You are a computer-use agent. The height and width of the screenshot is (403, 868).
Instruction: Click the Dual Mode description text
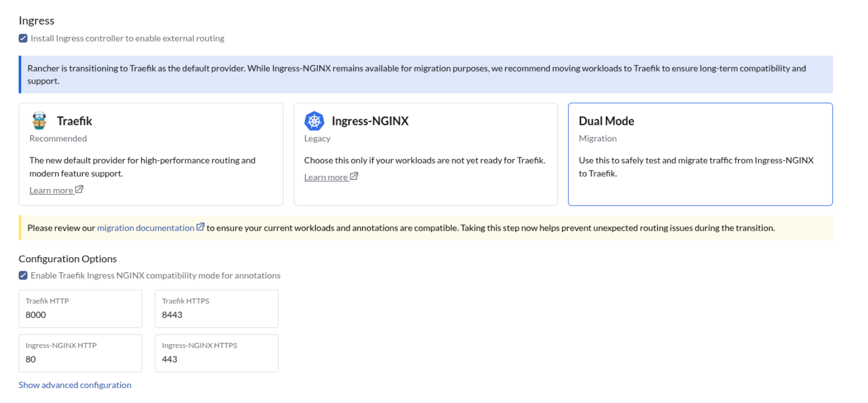[696, 167]
